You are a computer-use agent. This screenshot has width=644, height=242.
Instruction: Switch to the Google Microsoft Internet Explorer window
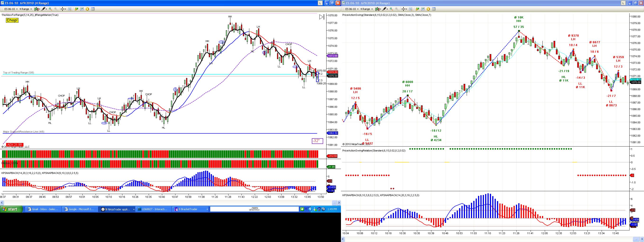(80, 209)
